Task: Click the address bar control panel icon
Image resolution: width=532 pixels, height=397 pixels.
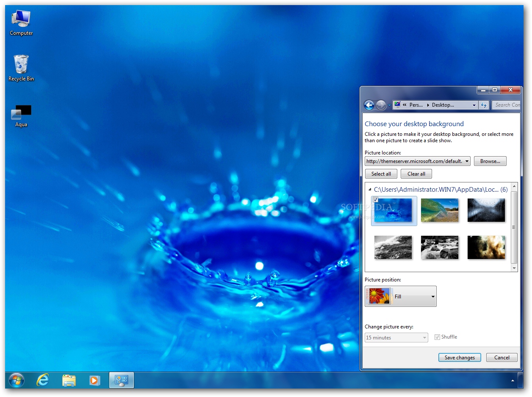Action: [x=397, y=105]
